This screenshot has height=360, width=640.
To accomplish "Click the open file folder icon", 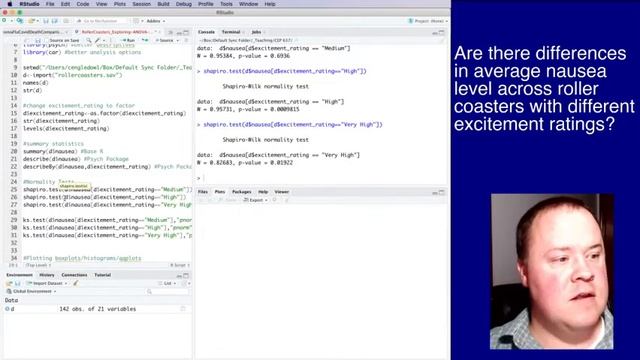I will tap(31, 21).
